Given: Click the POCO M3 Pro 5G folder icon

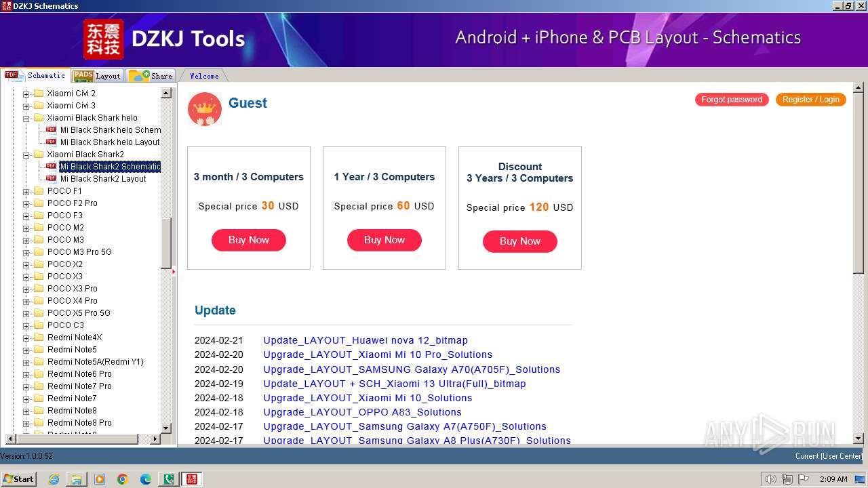Looking at the screenshot, I should [x=39, y=251].
